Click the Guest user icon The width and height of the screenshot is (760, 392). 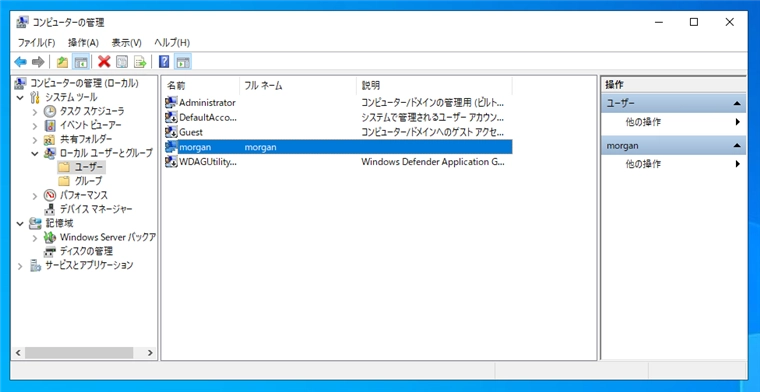pyautogui.click(x=171, y=132)
